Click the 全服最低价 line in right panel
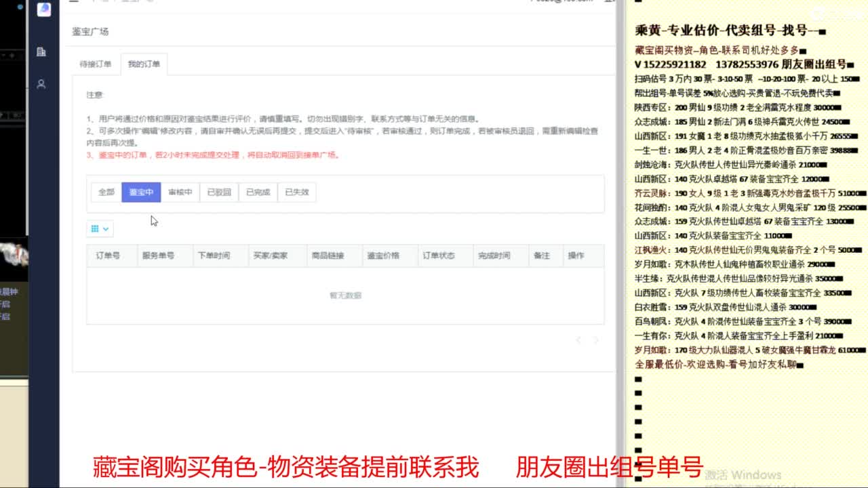This screenshot has width=868, height=488. (719, 364)
